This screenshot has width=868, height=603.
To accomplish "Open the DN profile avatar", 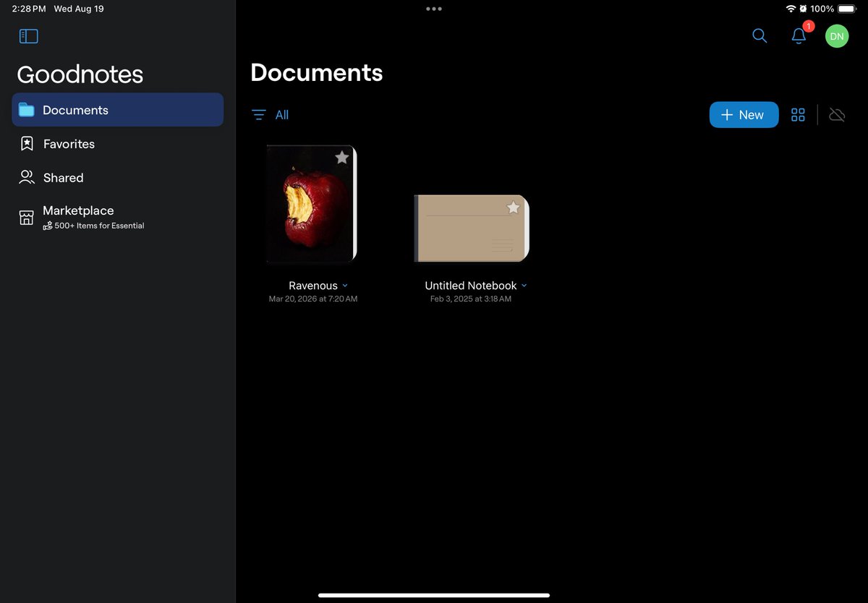I will tap(837, 35).
